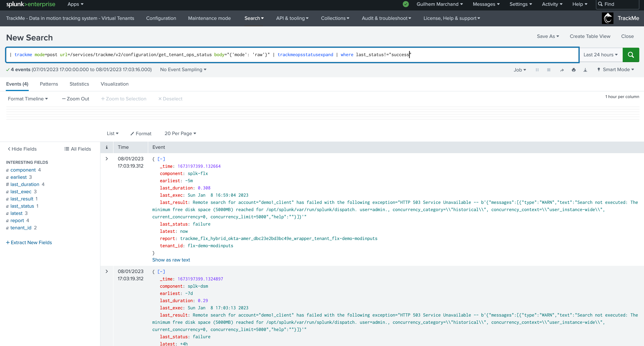Switch to the Events (4) tab
This screenshot has width=644, height=346.
[17, 84]
